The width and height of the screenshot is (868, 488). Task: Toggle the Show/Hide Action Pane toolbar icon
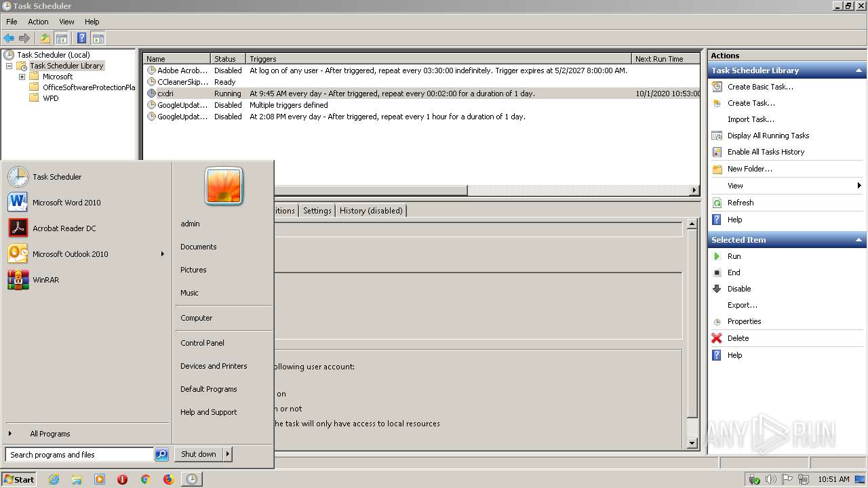pyautogui.click(x=98, y=39)
